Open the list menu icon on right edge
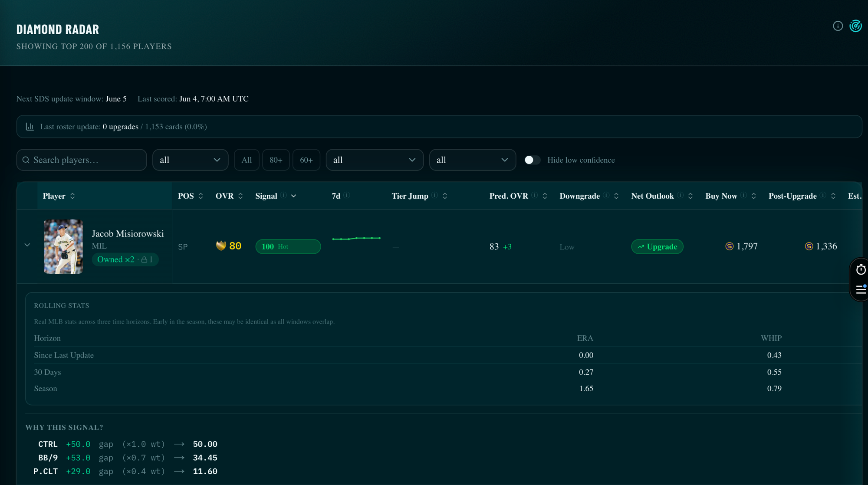Screen dimensions: 868x485 [861, 289]
